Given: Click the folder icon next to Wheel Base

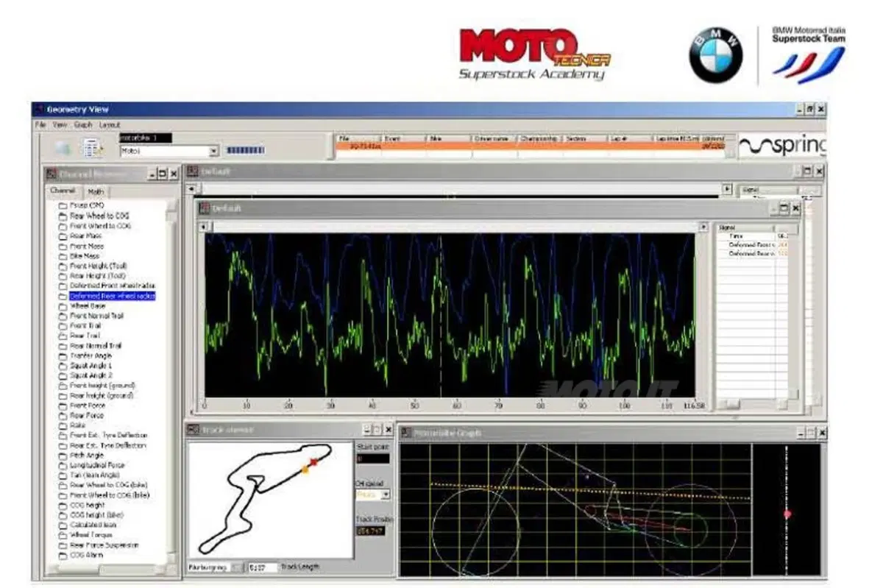Looking at the screenshot, I should [63, 306].
